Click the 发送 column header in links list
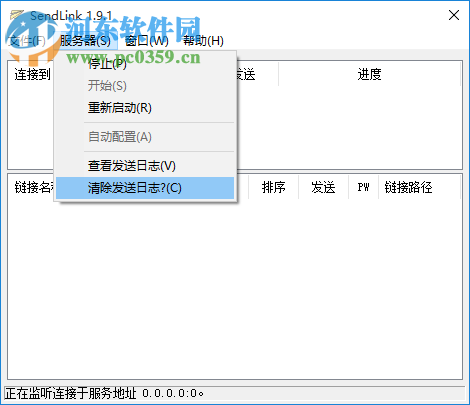Screen dimensions: 470x405 323,187
